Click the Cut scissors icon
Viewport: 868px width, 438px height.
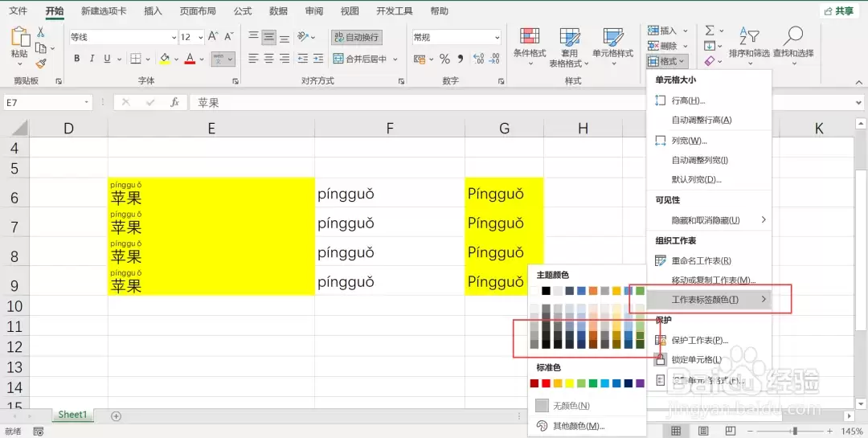pos(41,33)
